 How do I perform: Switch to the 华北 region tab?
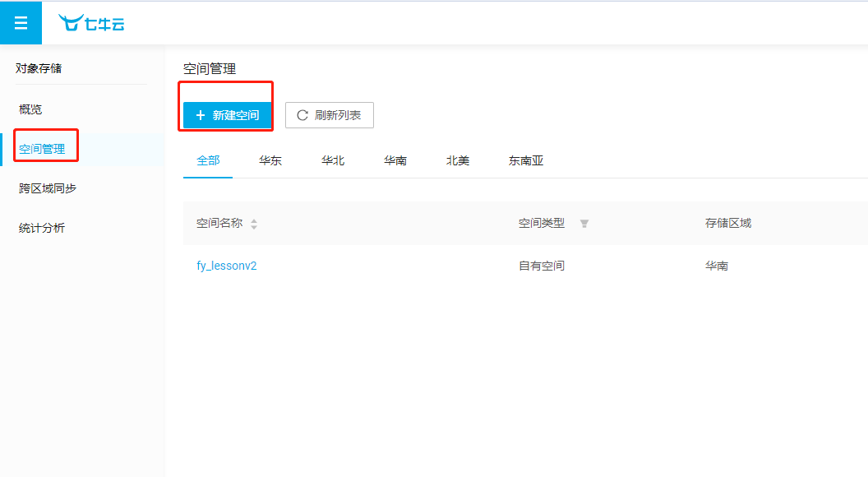(x=333, y=160)
